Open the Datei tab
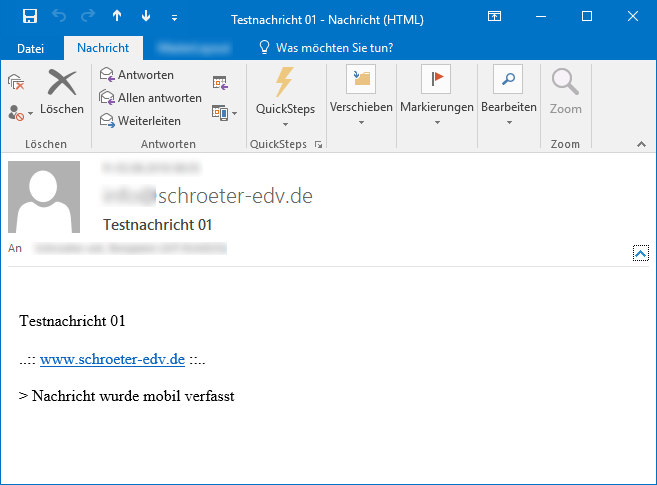Viewport: 657px width, 485px height. point(31,48)
